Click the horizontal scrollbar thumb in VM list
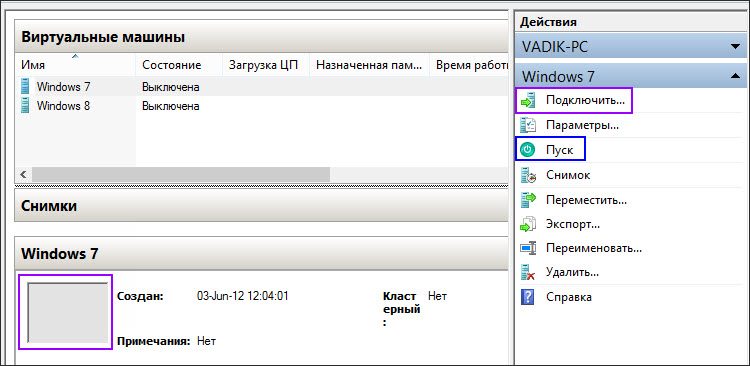The height and width of the screenshot is (366, 750). click(x=181, y=174)
